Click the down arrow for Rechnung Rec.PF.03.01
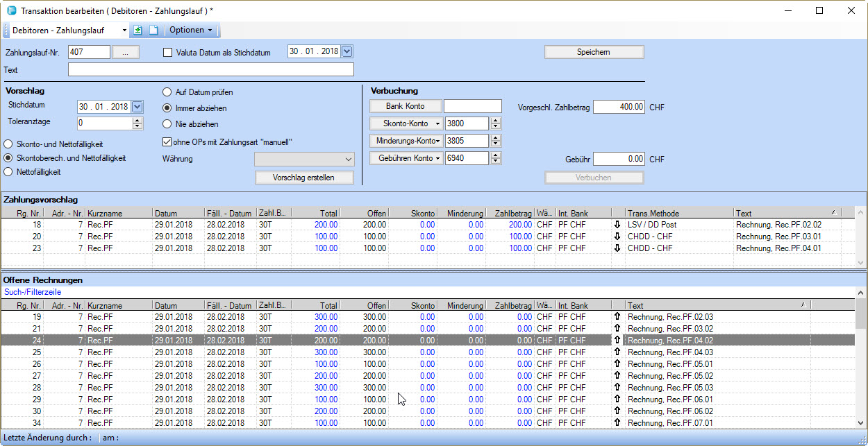 click(617, 237)
